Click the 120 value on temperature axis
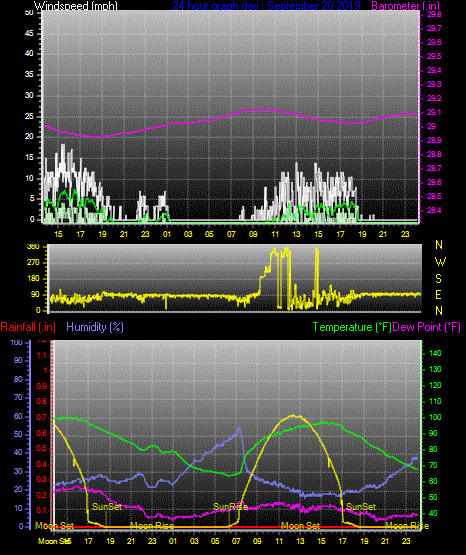The image size is (466, 555). (x=435, y=385)
